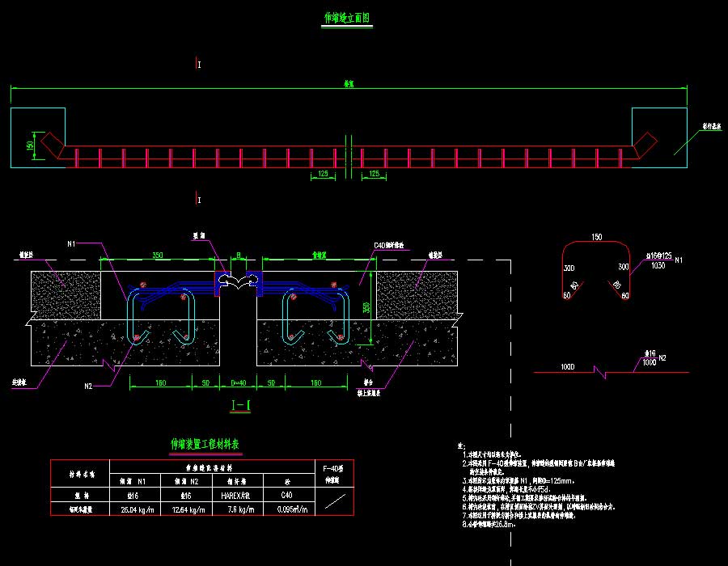Click the expansion joint rubber seal profile at center

tap(239, 282)
